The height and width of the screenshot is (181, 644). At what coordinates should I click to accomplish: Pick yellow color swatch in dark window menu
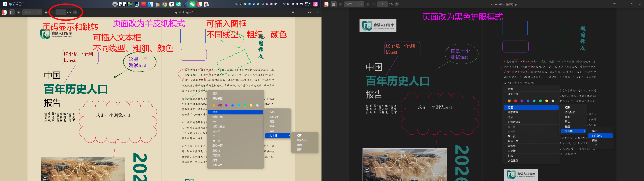pyautogui.click(x=547, y=101)
